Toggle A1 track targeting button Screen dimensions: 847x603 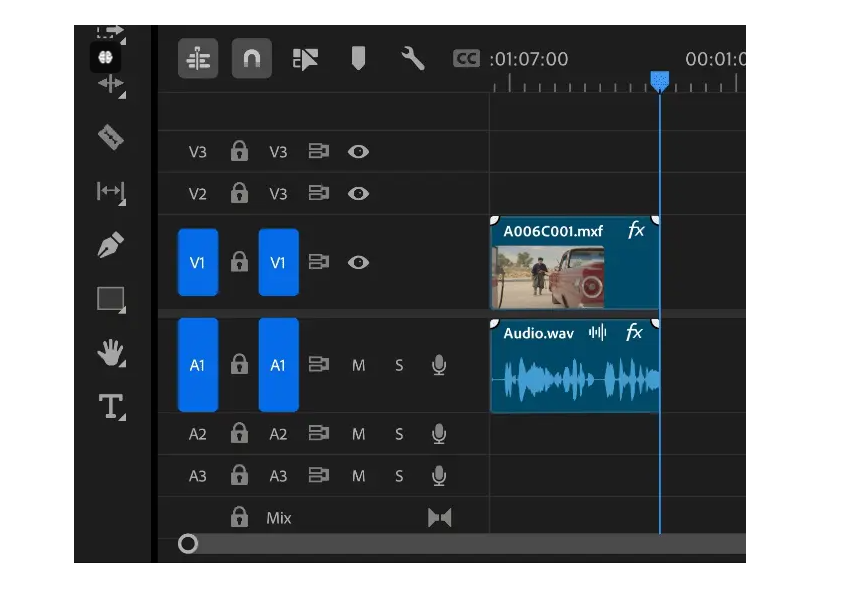278,365
